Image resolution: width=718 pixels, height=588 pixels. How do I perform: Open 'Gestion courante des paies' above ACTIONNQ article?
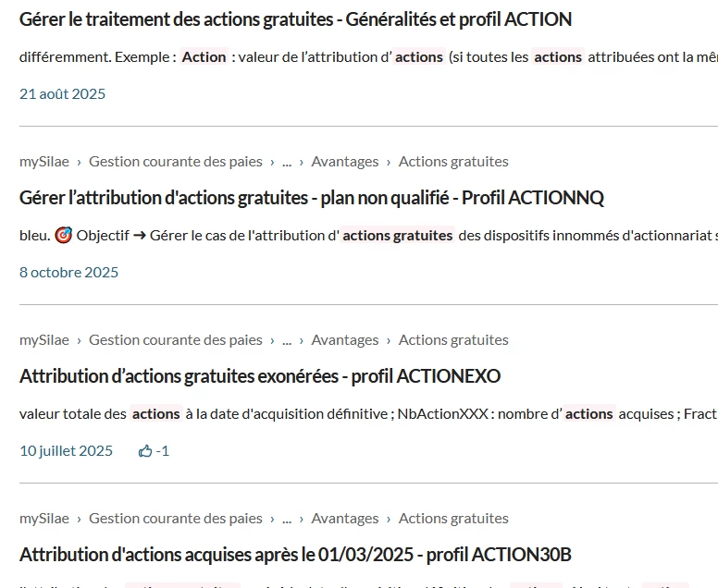pyautogui.click(x=175, y=162)
